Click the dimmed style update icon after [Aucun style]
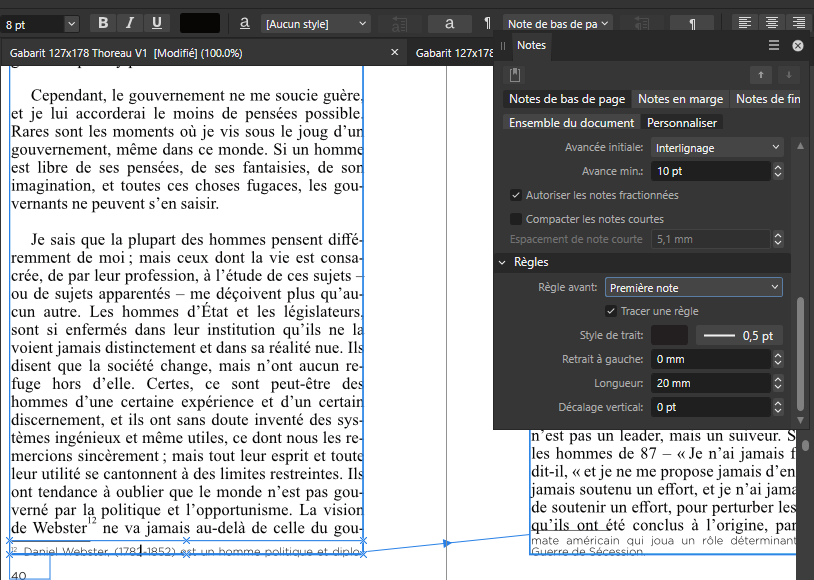 (399, 24)
